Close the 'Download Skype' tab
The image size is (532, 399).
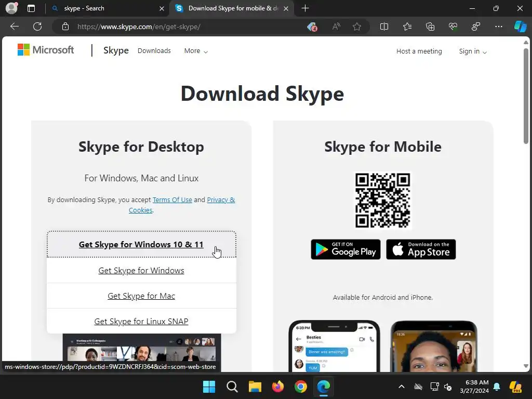pos(286,8)
